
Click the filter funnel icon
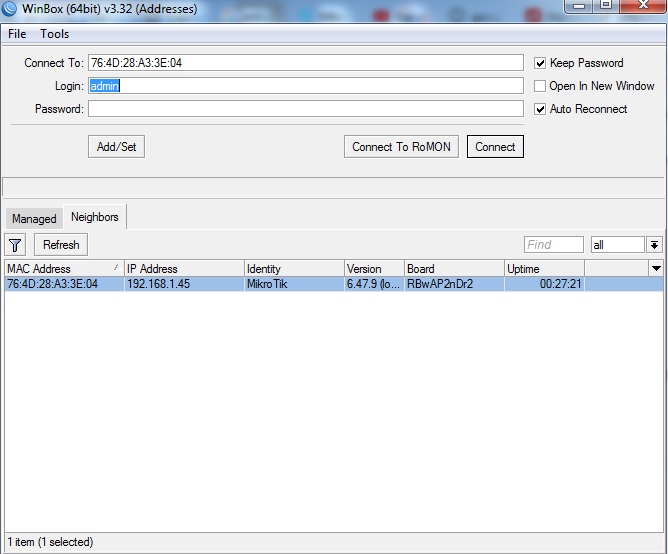pyautogui.click(x=15, y=245)
